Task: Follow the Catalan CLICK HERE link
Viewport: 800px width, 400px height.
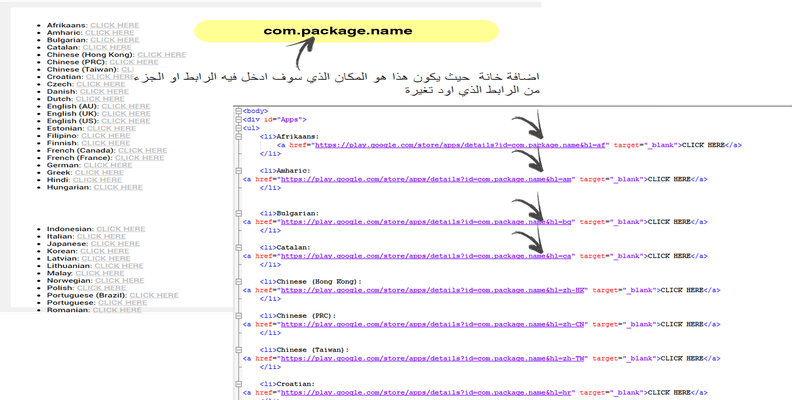Action: tap(107, 47)
